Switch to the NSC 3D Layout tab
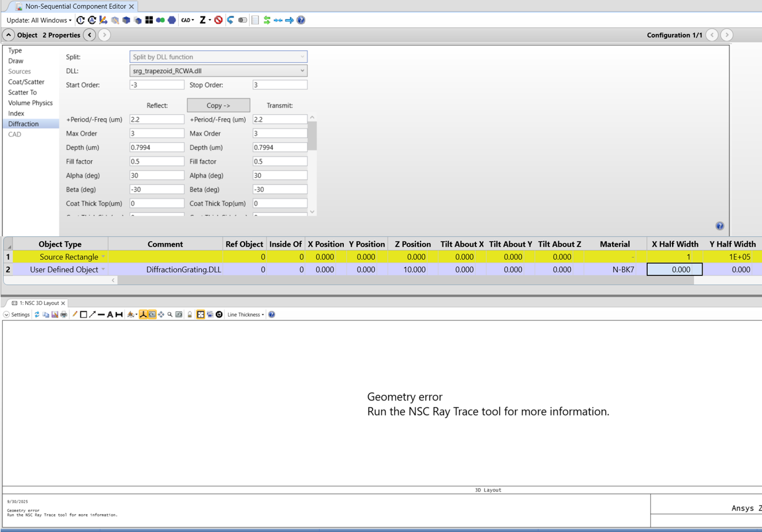762x532 pixels. click(x=39, y=303)
